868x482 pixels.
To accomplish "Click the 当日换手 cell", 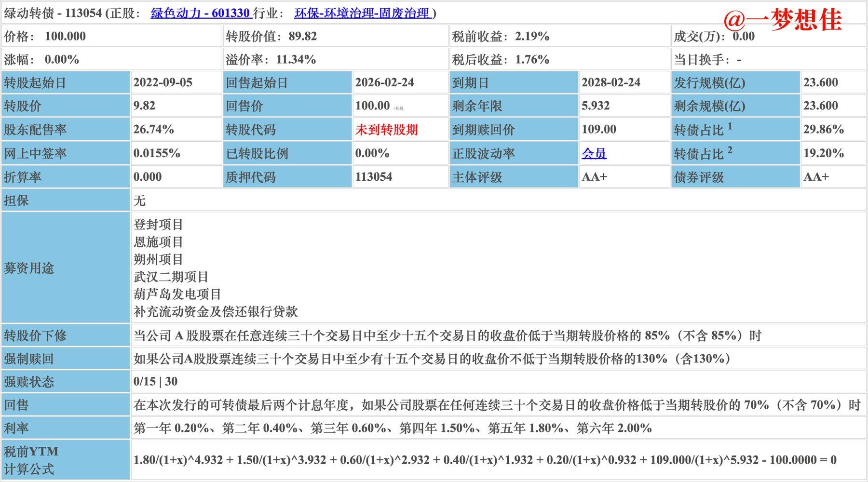I will tap(769, 59).
